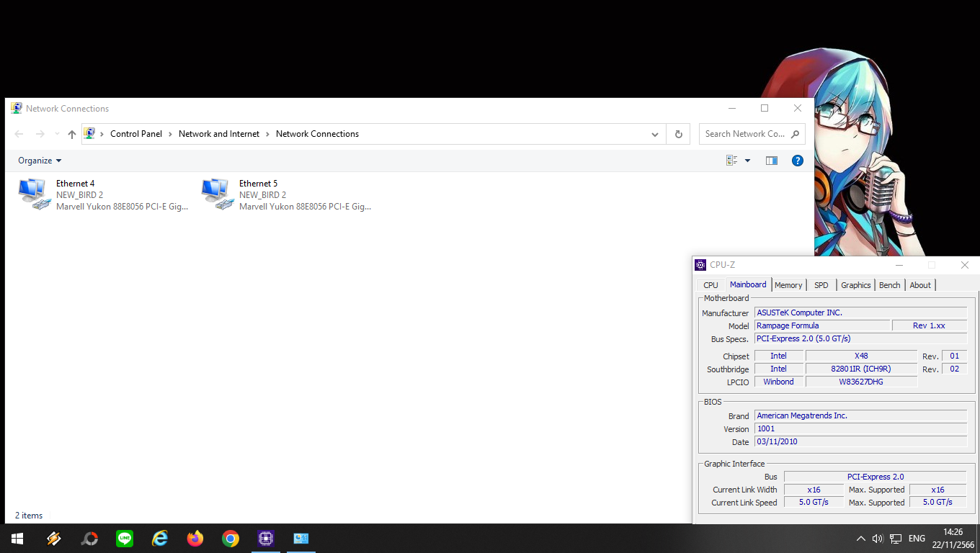Viewport: 980px width, 553px height.
Task: Open the Graphics tab in CPU-Z
Action: click(x=856, y=285)
